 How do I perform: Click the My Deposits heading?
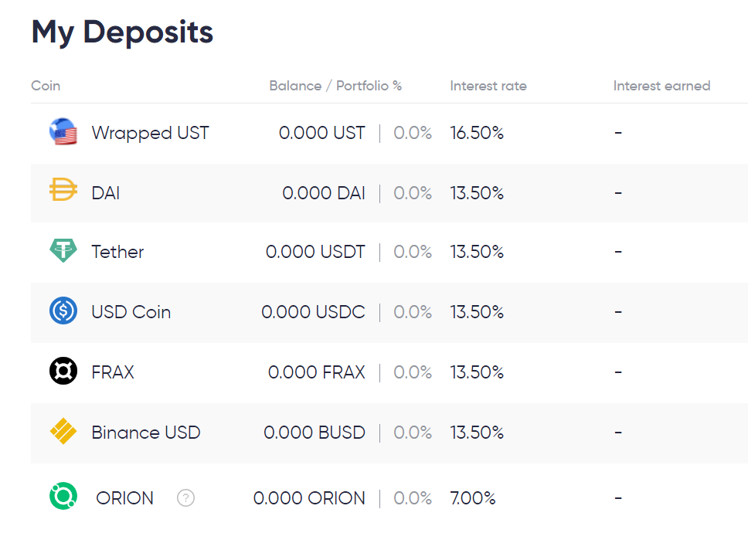click(x=121, y=32)
